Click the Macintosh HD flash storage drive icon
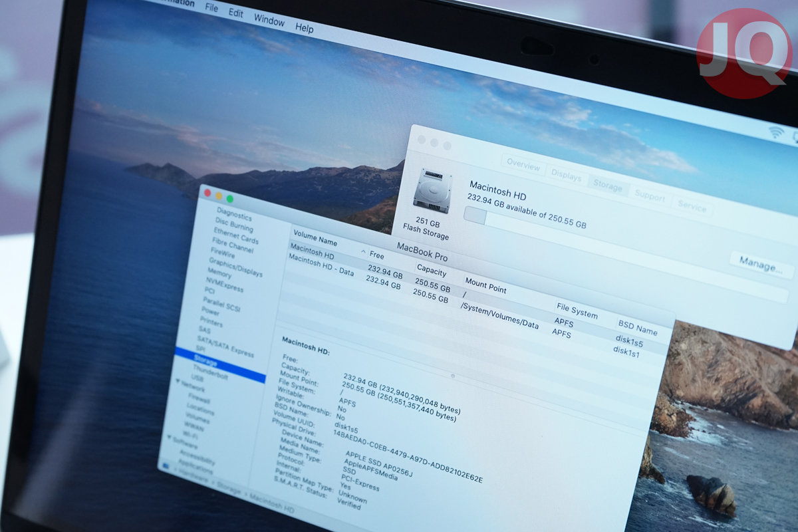The image size is (798, 532). pos(432,191)
